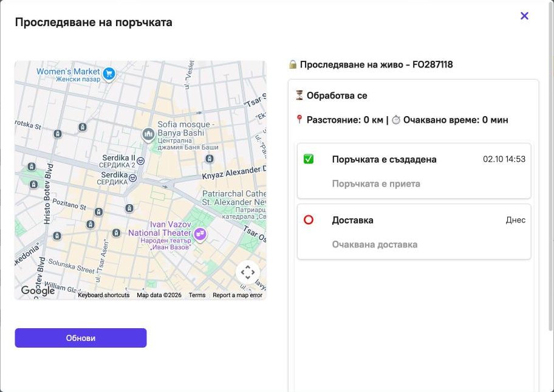This screenshot has height=392, width=554.
Task: Click the Map data ©2026 text
Action: tap(159, 295)
